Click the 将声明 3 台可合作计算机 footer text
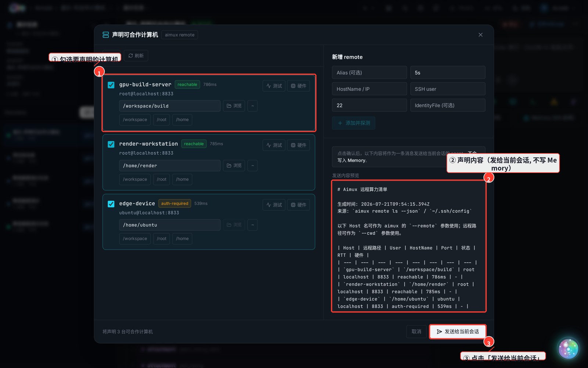This screenshot has width=588, height=368. click(x=128, y=332)
